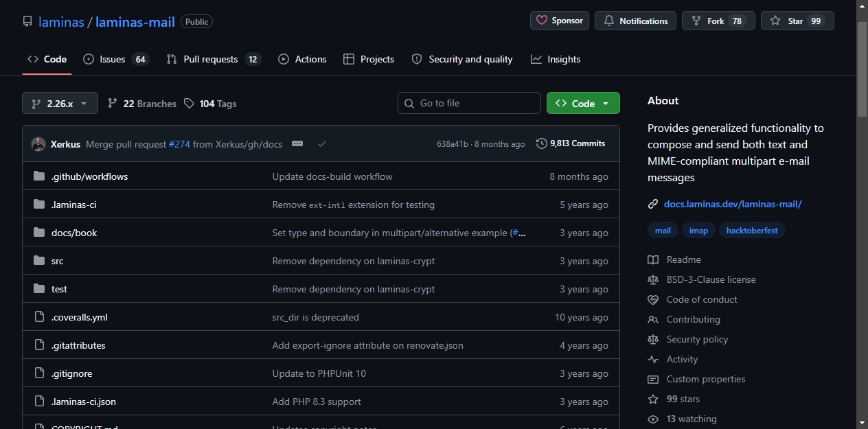Open the Security policy link
The height and width of the screenshot is (429, 868).
tap(688, 339)
